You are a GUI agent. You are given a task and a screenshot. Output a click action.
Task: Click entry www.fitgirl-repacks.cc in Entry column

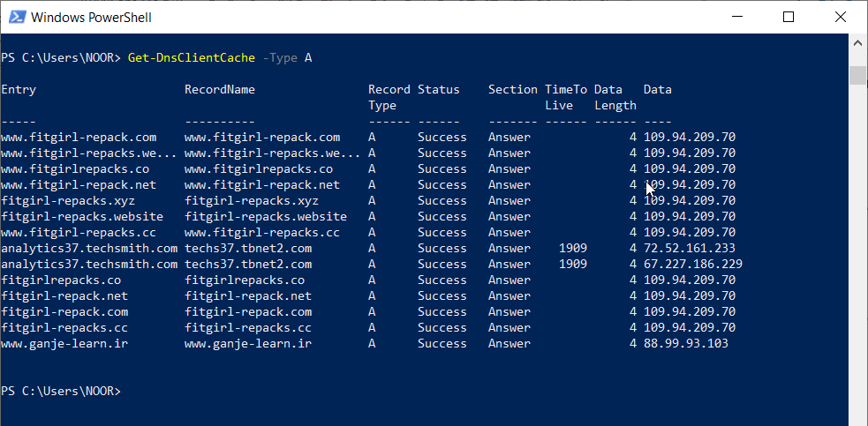(x=79, y=232)
